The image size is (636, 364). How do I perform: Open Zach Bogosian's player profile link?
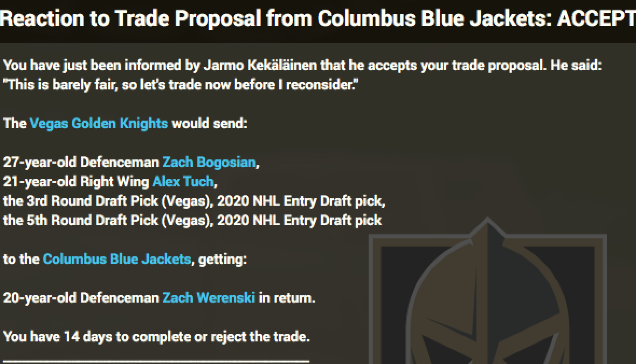(x=209, y=162)
